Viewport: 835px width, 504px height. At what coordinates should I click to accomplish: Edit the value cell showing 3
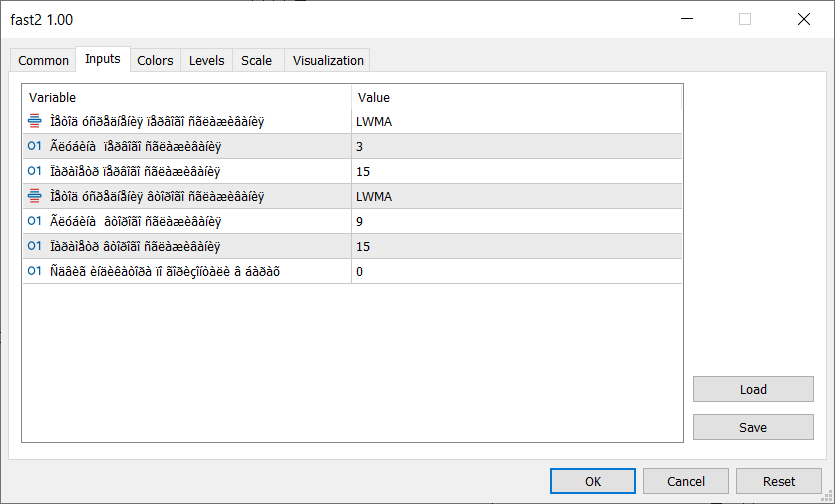[x=517, y=147]
